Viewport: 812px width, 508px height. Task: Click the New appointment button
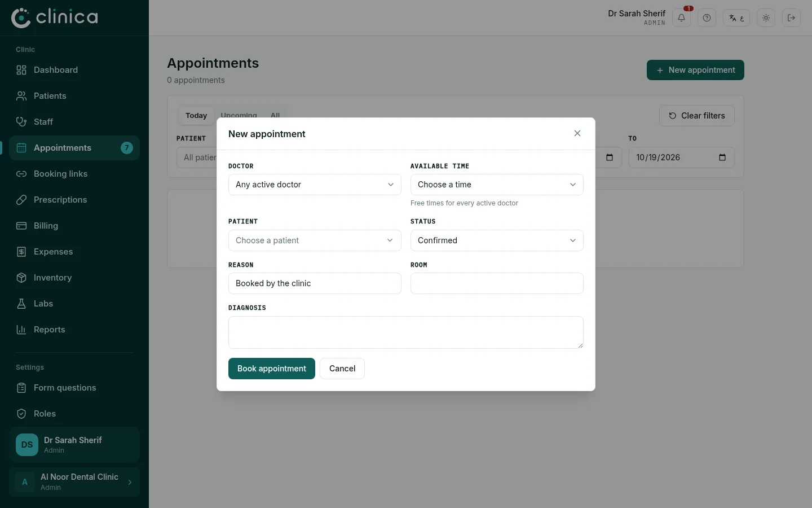coord(695,70)
